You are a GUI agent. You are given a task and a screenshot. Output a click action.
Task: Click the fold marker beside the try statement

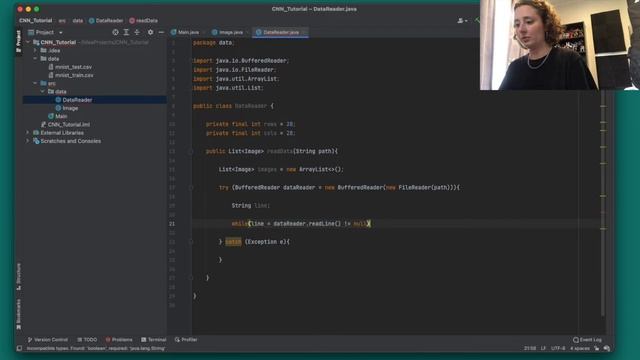(190, 188)
